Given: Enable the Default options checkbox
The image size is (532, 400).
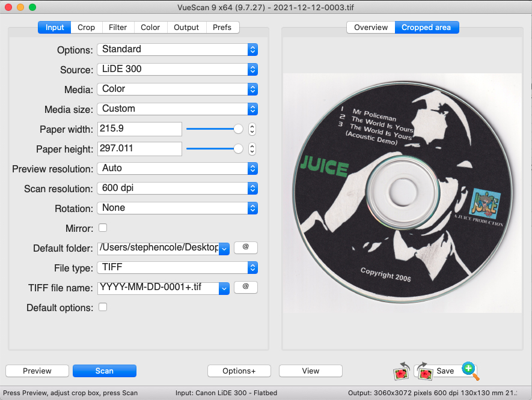Looking at the screenshot, I should pos(103,307).
